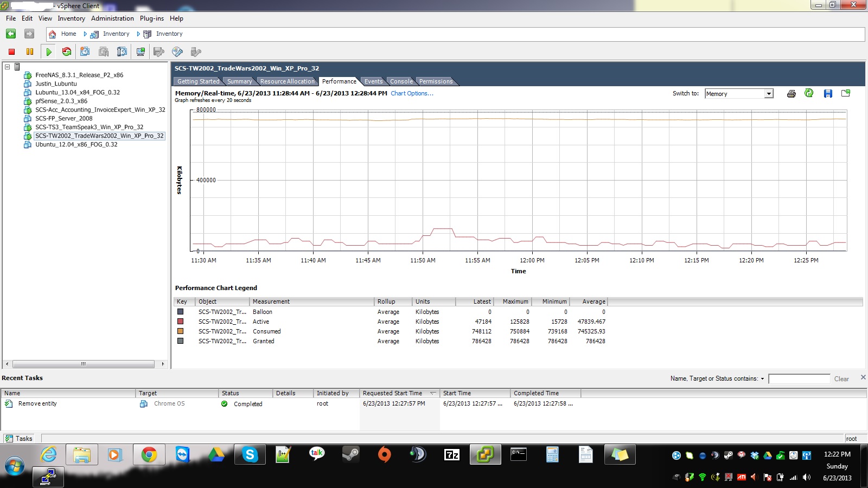Open the chart in a pop-up window

(845, 93)
